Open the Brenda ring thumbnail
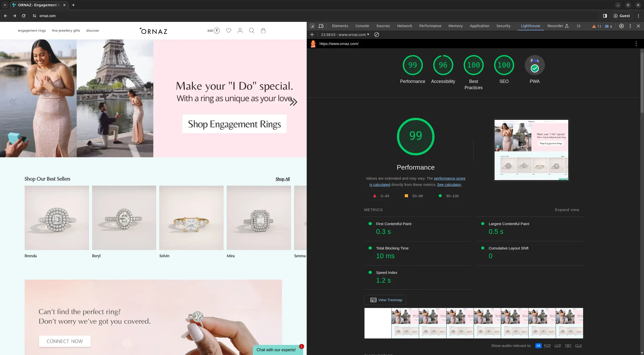Viewport: 644px width, 355px height. tap(57, 218)
